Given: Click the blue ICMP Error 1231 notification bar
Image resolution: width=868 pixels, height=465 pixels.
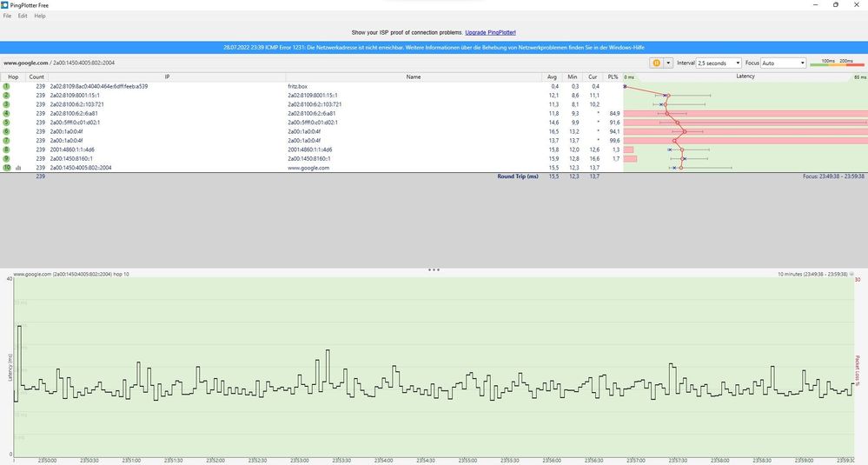Looking at the screenshot, I should click(434, 48).
